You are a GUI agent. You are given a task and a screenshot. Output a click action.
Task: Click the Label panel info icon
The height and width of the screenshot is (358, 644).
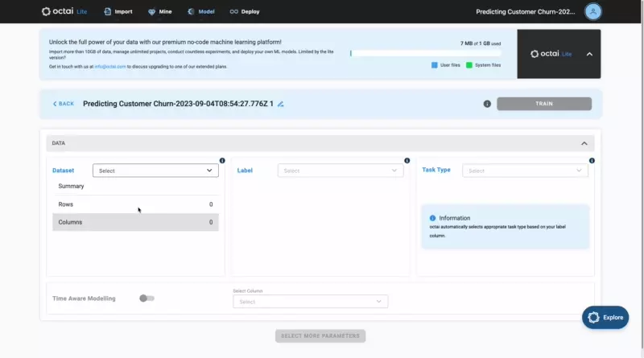click(407, 161)
